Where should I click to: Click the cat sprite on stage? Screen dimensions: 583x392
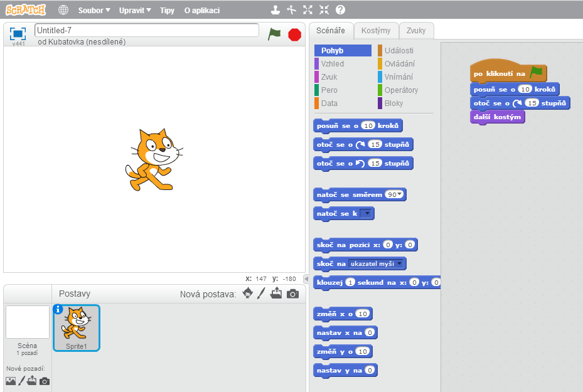click(153, 160)
